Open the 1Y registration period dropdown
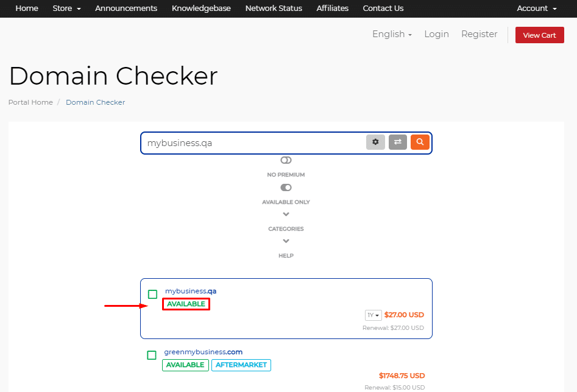 (373, 315)
